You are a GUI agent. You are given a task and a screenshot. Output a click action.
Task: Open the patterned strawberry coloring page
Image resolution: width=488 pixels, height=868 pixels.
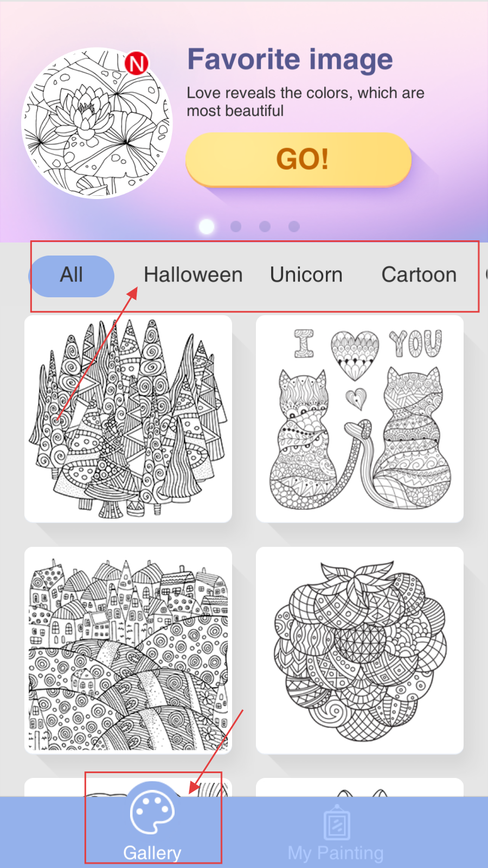tap(359, 650)
